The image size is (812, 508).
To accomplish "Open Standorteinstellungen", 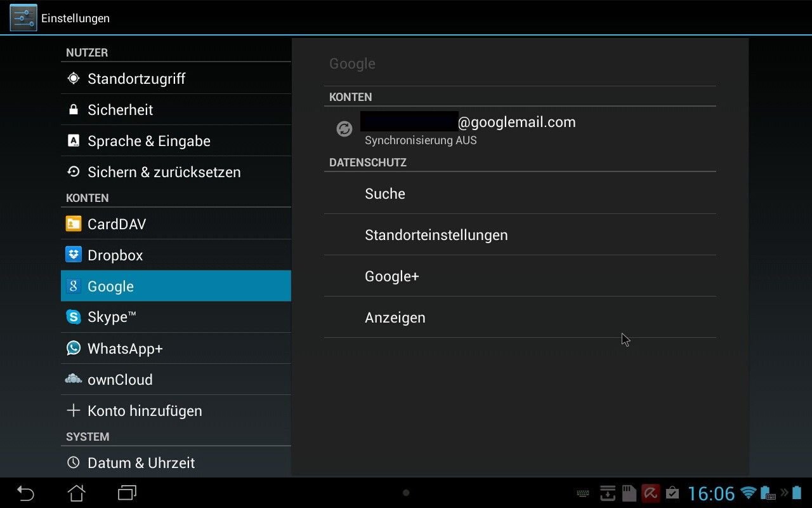I will (520, 235).
